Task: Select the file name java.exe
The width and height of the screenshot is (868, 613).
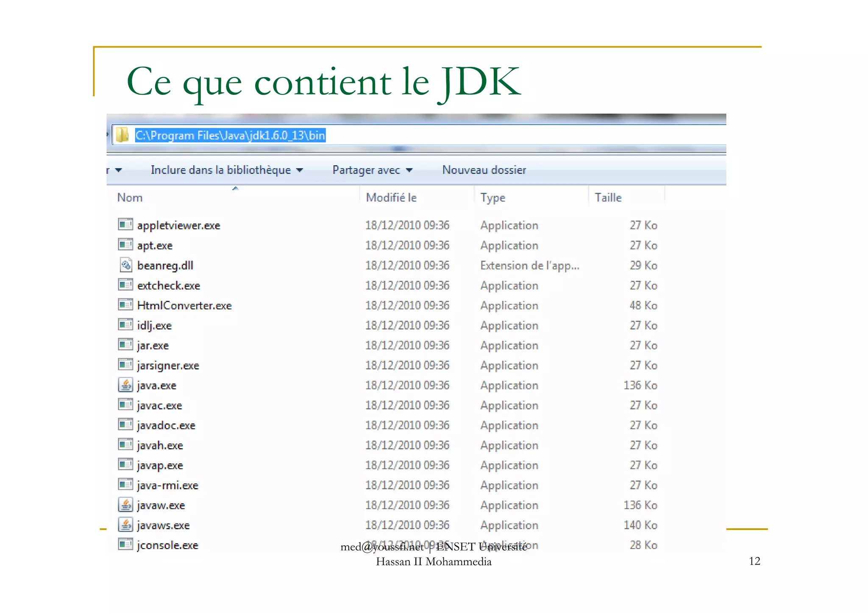Action: 156,386
